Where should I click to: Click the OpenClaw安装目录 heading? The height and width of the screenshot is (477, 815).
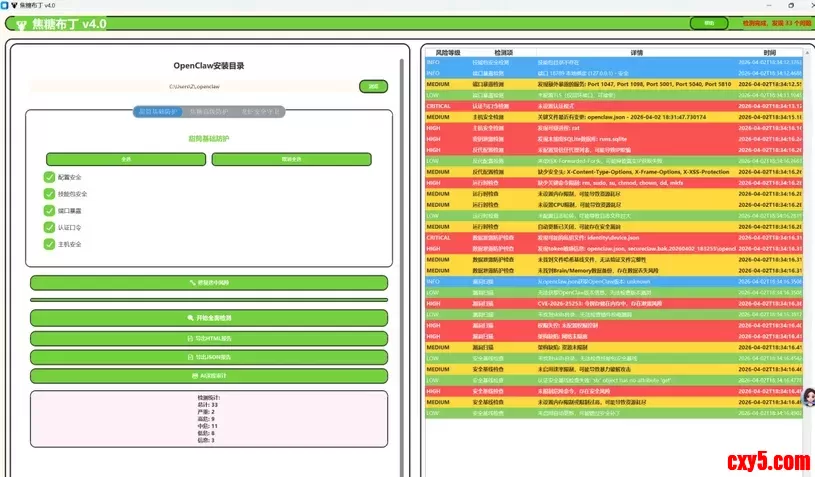209,66
